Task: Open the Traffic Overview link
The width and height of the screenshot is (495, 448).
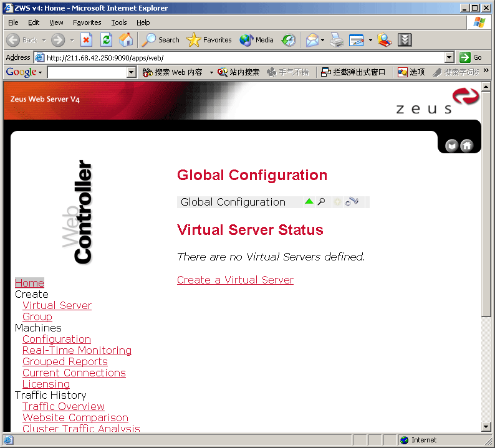Action: (x=63, y=406)
